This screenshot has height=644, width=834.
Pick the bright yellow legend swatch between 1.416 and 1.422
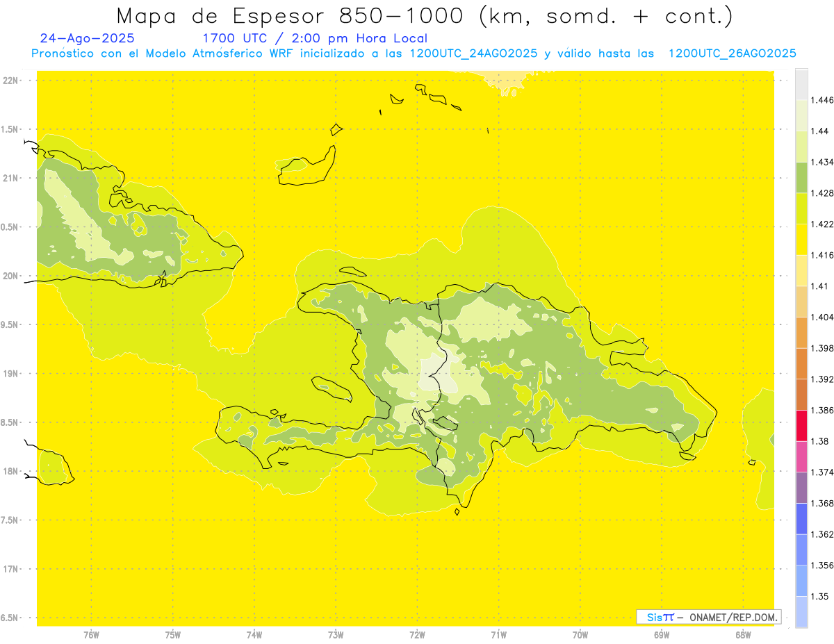[x=801, y=240]
